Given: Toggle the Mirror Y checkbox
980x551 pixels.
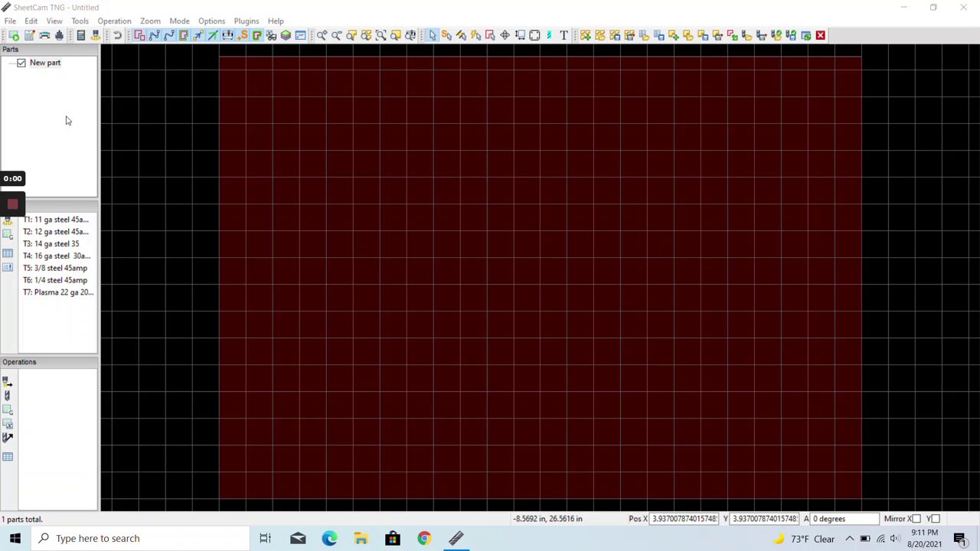Looking at the screenshot, I should click(x=935, y=519).
